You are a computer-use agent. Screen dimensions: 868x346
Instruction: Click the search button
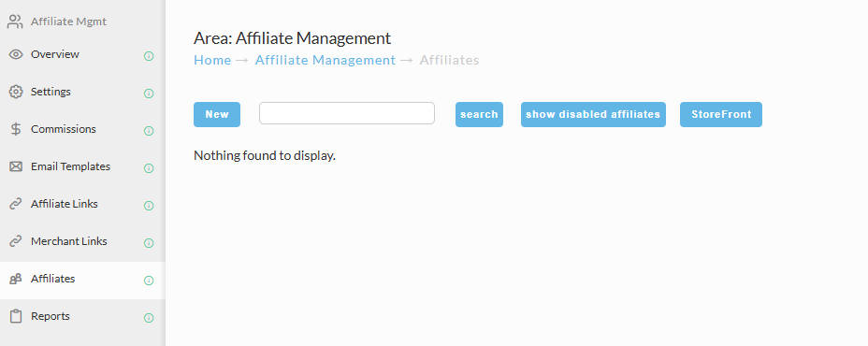point(480,115)
